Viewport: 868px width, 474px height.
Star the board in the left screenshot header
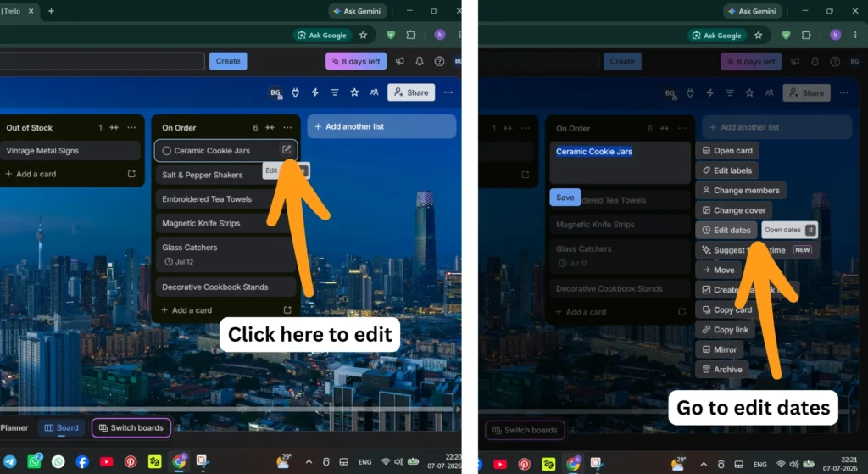[x=354, y=92]
